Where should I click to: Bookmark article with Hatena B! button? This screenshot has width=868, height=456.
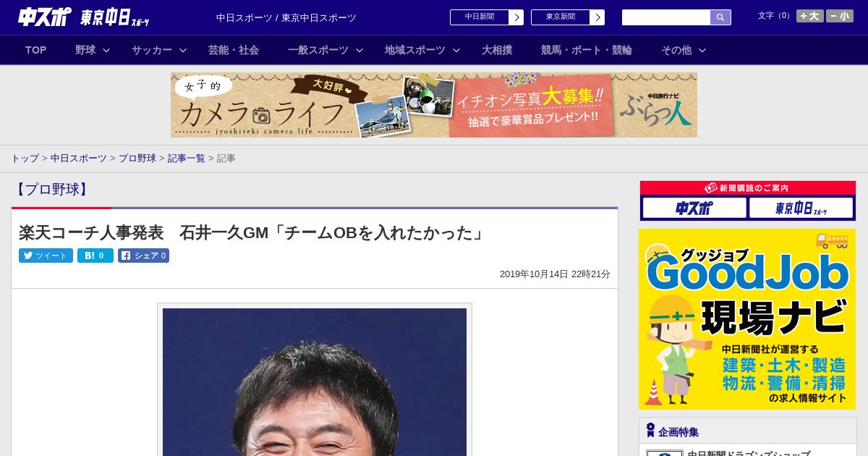pos(95,256)
